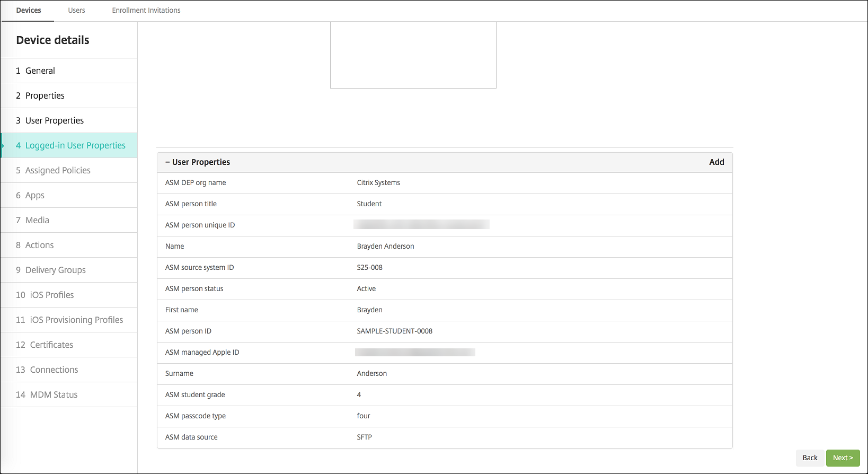
Task: Open the Enrollment Invitations tab
Action: point(146,11)
